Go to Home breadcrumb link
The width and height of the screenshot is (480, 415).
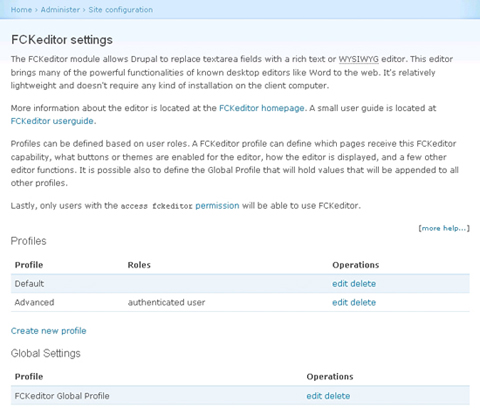pos(21,10)
